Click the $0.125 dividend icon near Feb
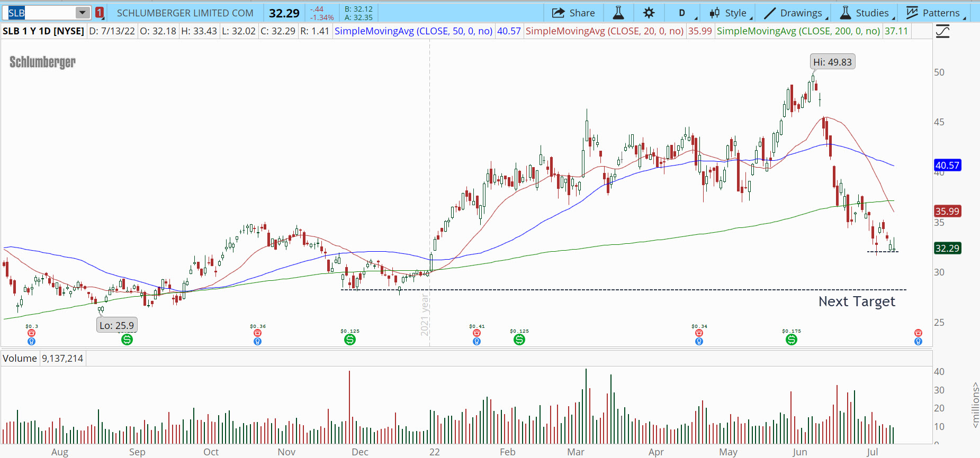This screenshot has width=980, height=458. point(519,340)
